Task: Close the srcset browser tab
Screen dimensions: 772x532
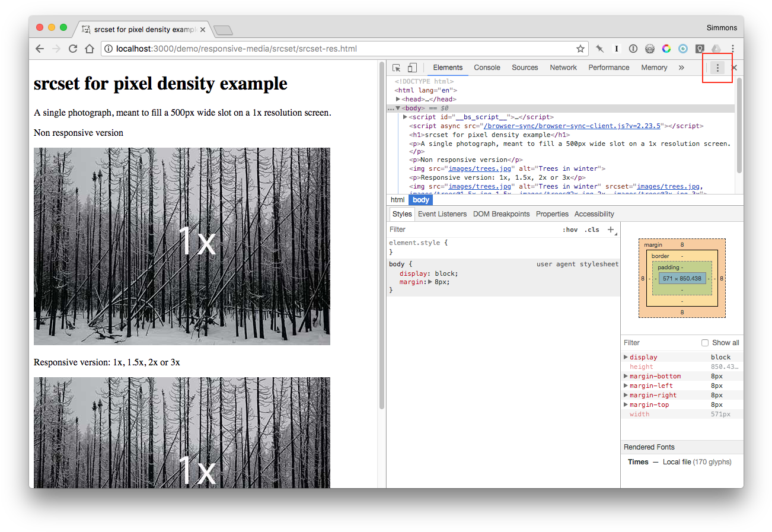Action: point(203,29)
